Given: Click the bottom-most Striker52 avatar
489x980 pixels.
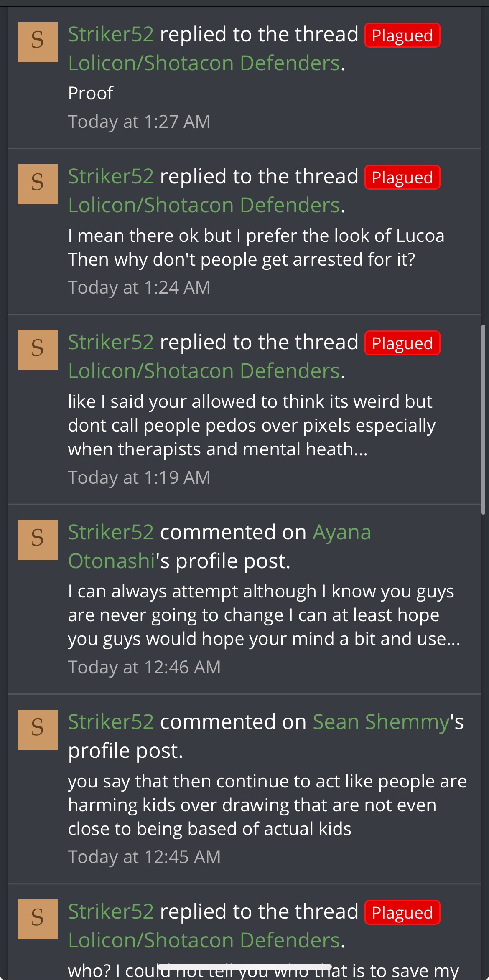Looking at the screenshot, I should 38,919.
